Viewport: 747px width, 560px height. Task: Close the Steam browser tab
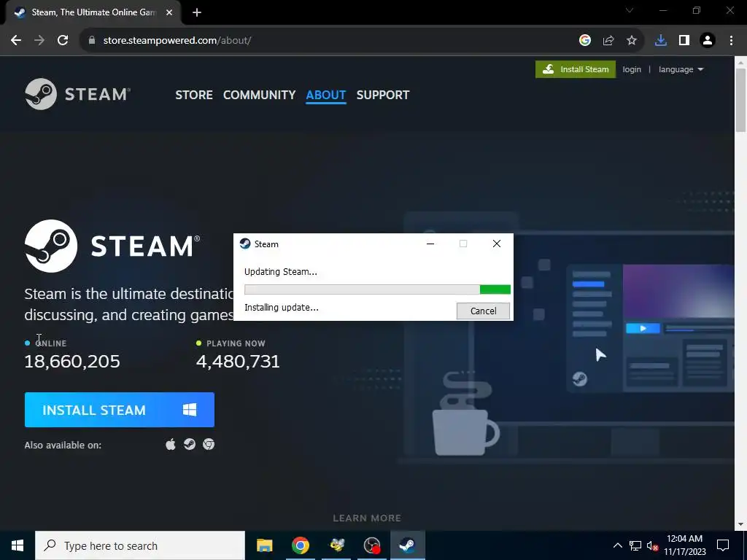169,12
